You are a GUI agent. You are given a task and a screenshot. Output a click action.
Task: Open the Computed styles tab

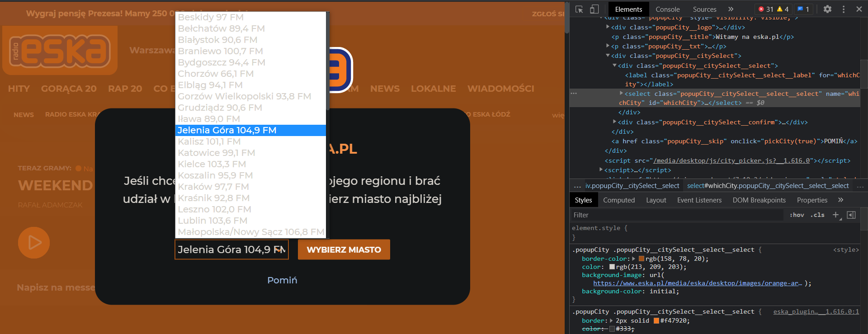(x=619, y=200)
